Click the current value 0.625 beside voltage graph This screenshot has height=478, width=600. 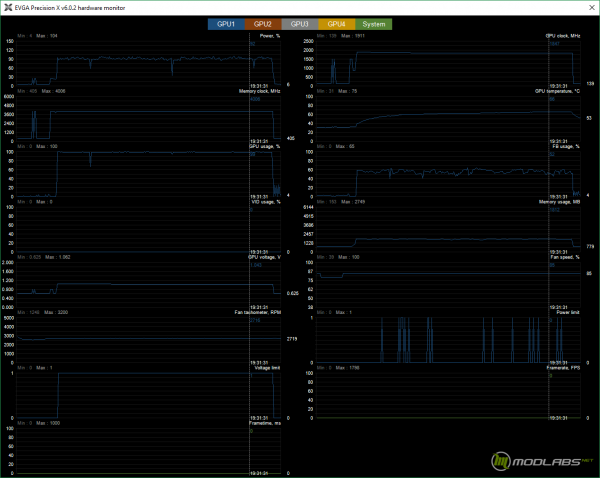292,294
